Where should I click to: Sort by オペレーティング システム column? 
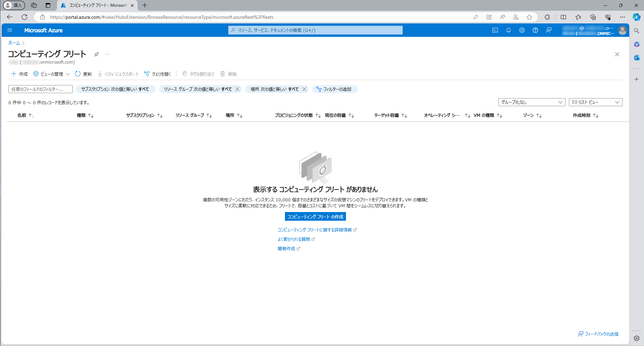(x=447, y=115)
